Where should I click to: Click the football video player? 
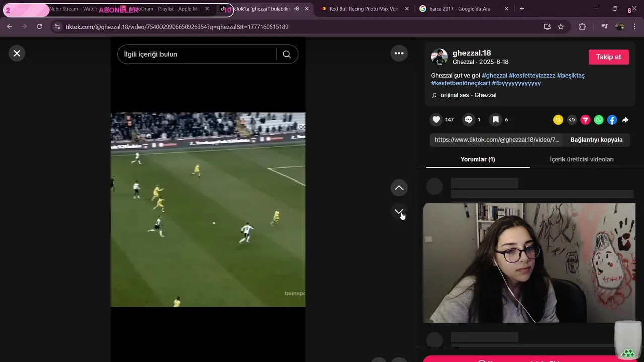tap(208, 209)
